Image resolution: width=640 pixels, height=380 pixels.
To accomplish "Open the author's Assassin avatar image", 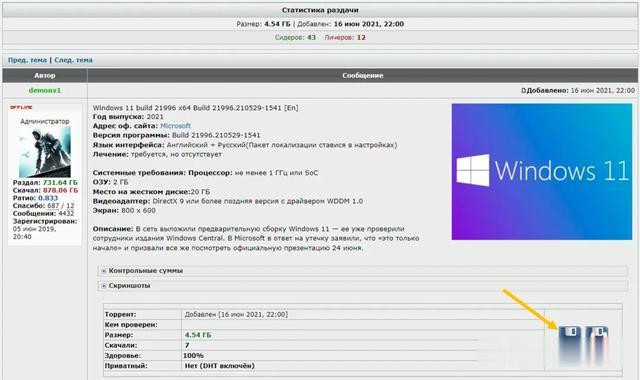I will [x=44, y=151].
